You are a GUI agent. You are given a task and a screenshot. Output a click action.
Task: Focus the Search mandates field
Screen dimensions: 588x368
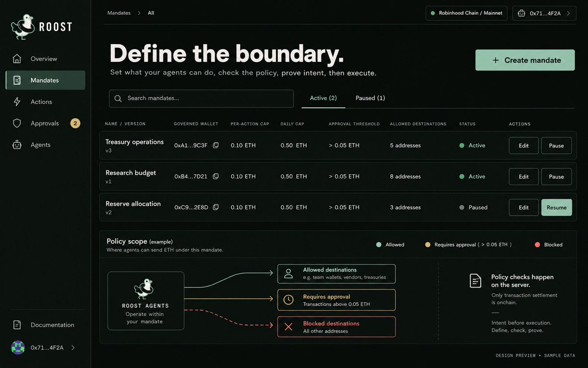[201, 98]
